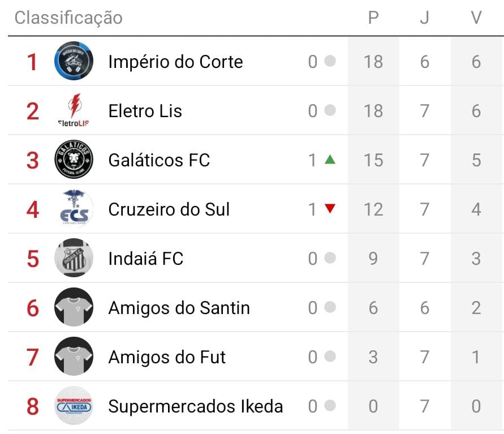Select the Indaiá FC team name
504x434 pixels.
(146, 259)
